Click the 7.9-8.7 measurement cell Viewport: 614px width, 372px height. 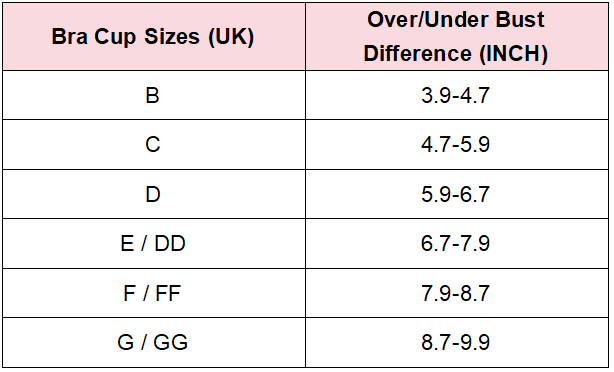pos(457,293)
